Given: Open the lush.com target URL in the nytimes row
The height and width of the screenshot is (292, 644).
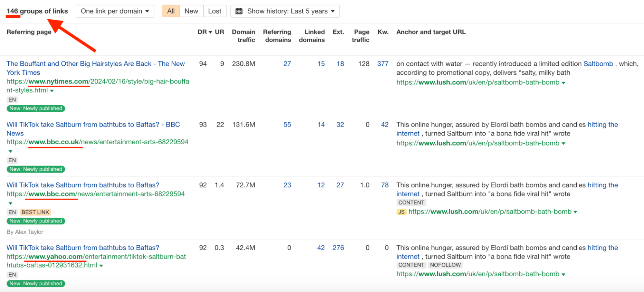Looking at the screenshot, I should 478,82.
